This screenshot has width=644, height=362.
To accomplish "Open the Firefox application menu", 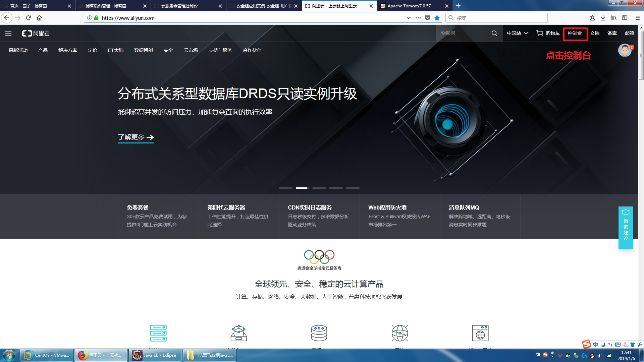I will 638,18.
